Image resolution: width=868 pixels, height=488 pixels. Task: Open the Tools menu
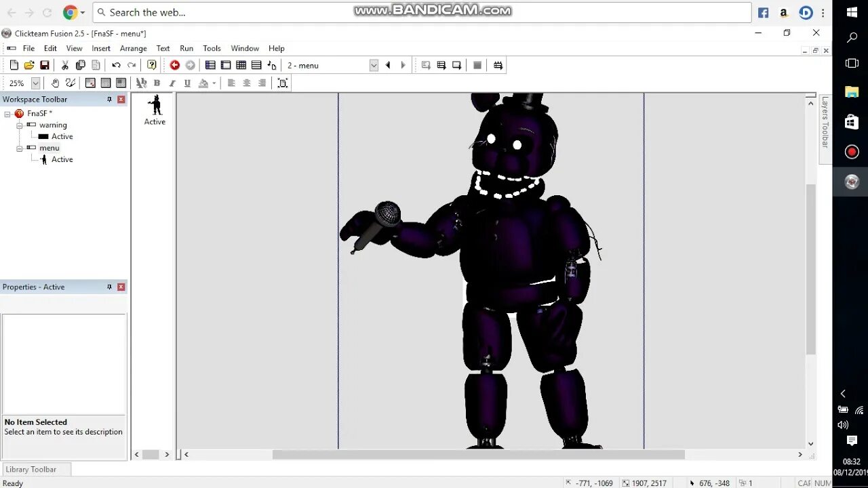212,48
